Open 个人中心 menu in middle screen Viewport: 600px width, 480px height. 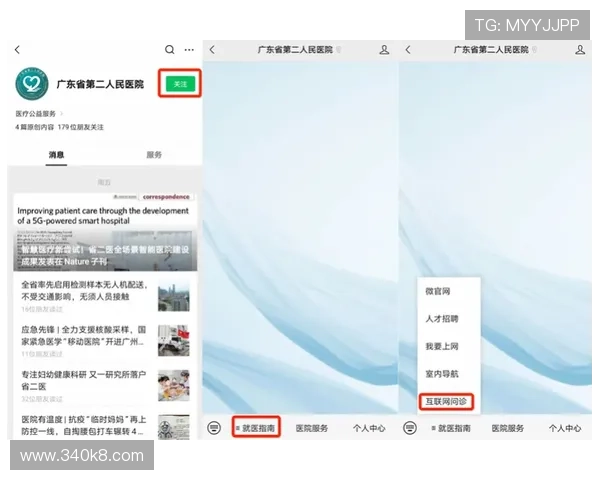369,428
